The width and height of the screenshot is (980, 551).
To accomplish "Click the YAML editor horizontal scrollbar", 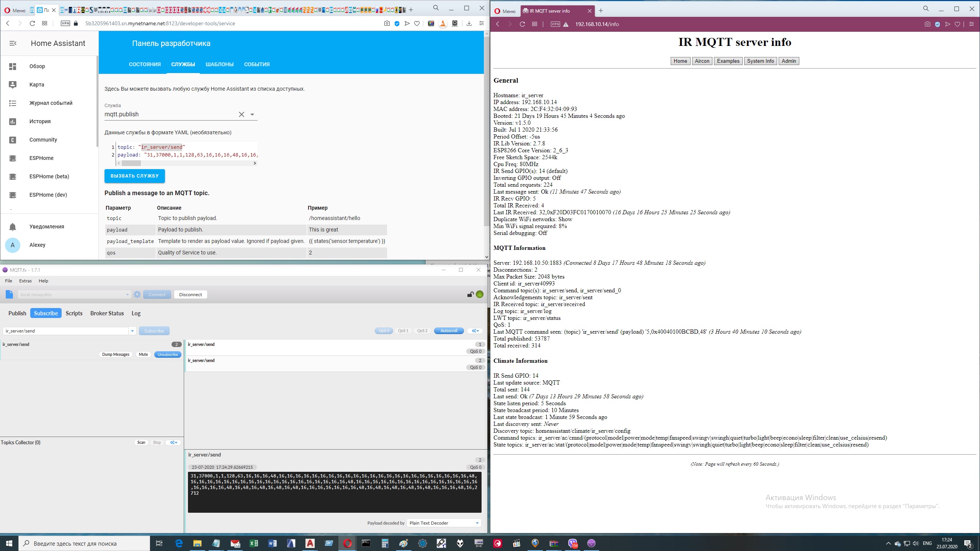I will point(130,163).
